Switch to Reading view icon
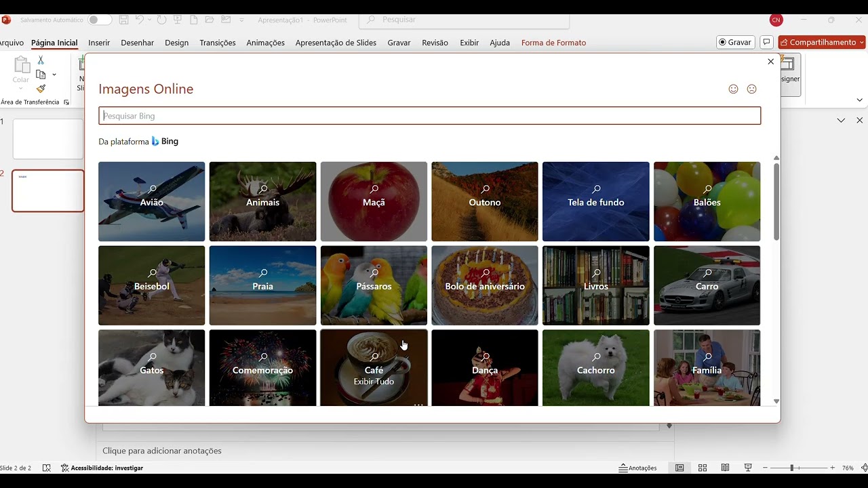 tap(725, 468)
